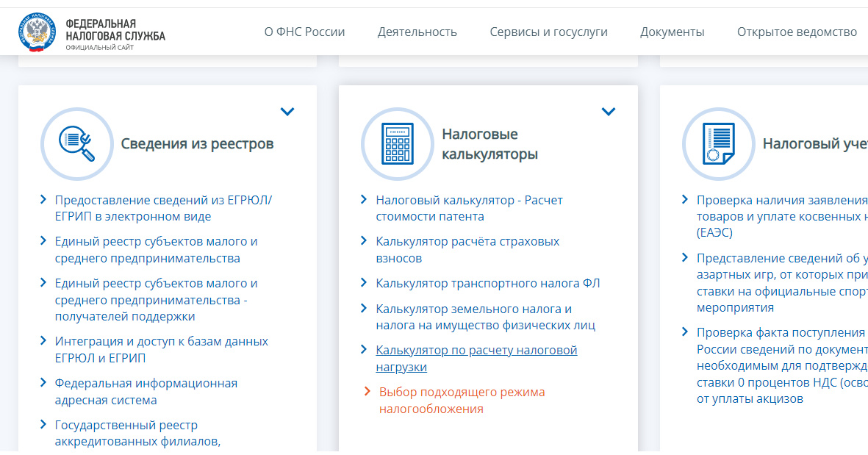Click the arrow bullet beside ЕГРЮЛ/ЕГРИП link

click(x=43, y=199)
